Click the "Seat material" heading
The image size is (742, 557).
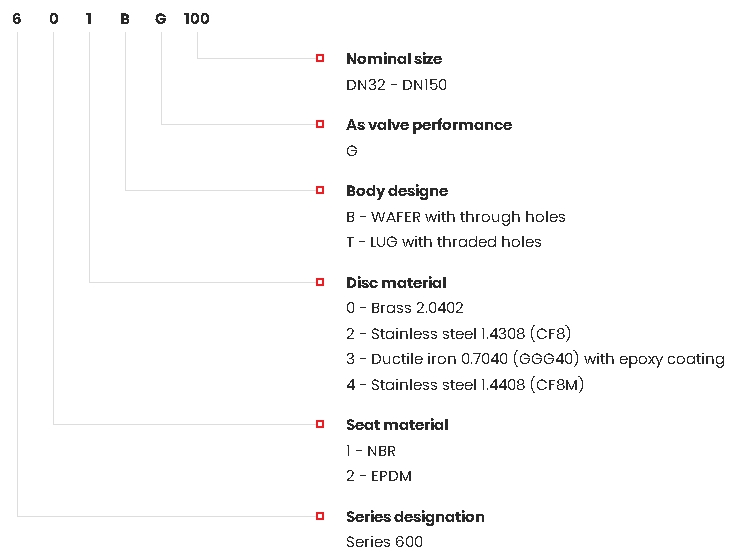397,425
